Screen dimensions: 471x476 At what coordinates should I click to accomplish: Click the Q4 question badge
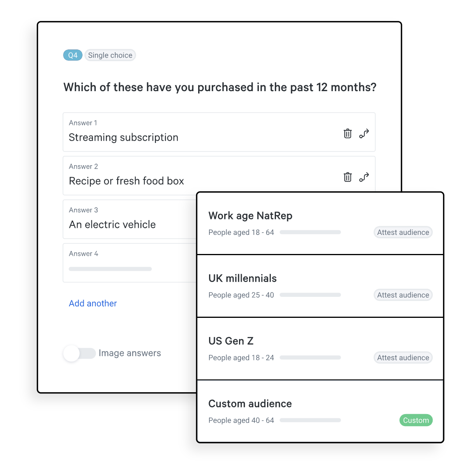click(x=73, y=55)
